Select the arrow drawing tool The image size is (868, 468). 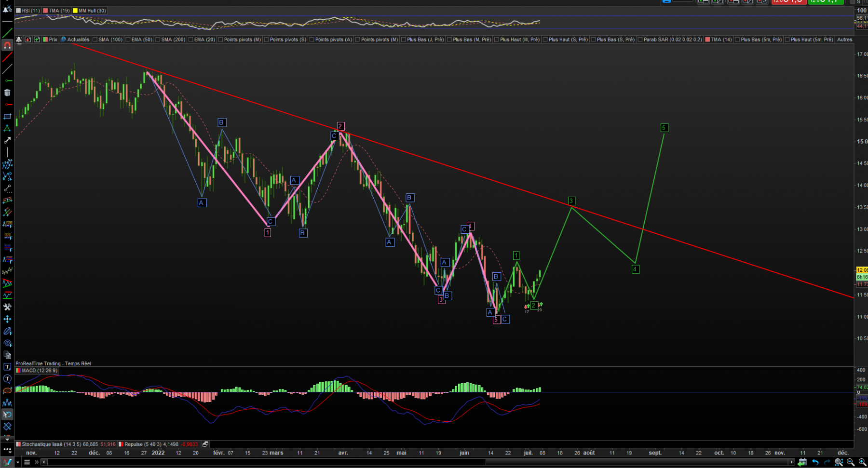tap(7, 140)
